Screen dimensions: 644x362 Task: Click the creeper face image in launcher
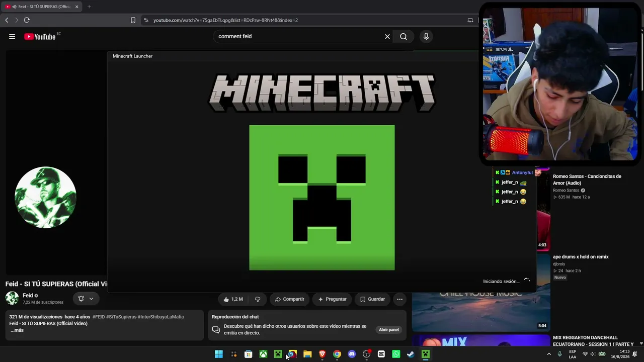pyautogui.click(x=322, y=198)
